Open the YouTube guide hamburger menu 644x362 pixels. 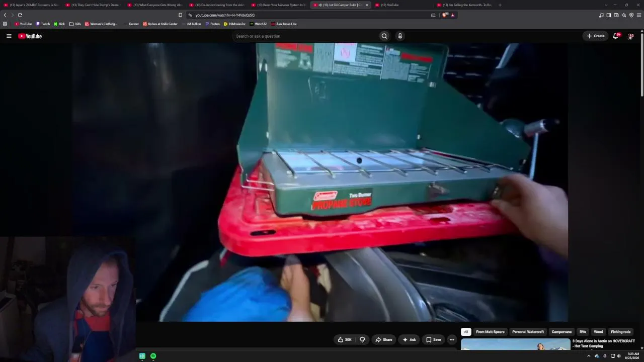click(x=9, y=36)
